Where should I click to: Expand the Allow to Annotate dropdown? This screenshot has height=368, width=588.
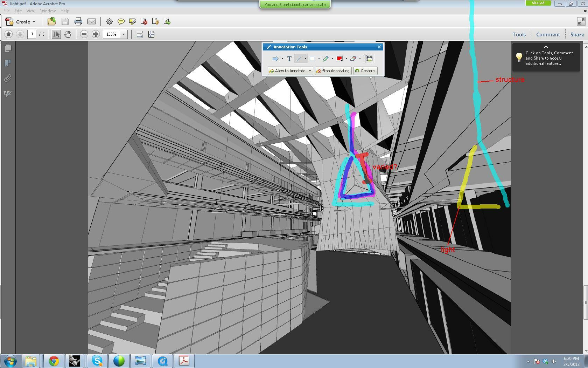[310, 71]
